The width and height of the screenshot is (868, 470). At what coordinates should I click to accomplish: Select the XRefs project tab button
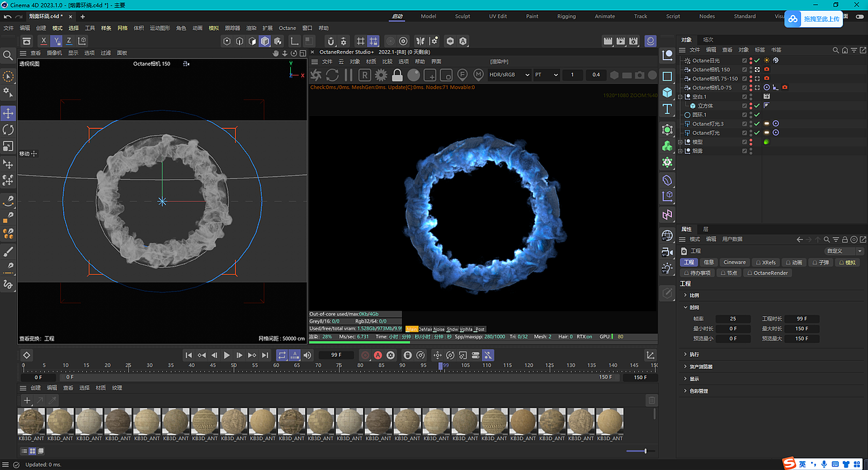tap(766, 262)
